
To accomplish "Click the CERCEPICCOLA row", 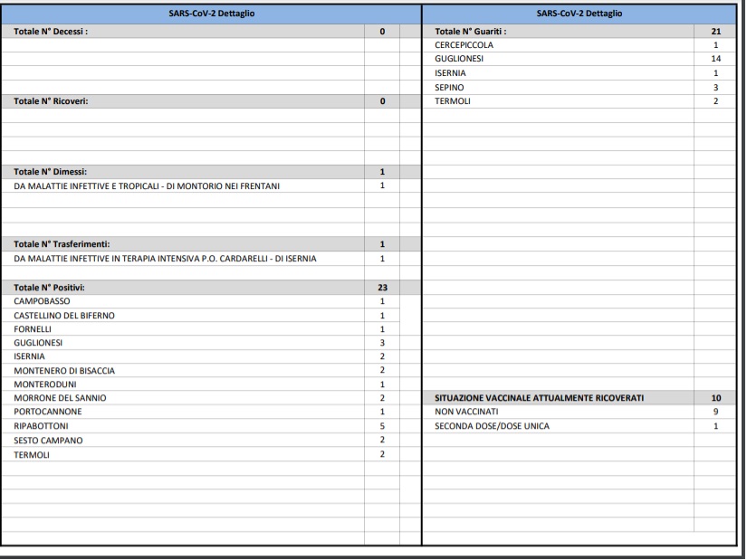I will [579, 45].
